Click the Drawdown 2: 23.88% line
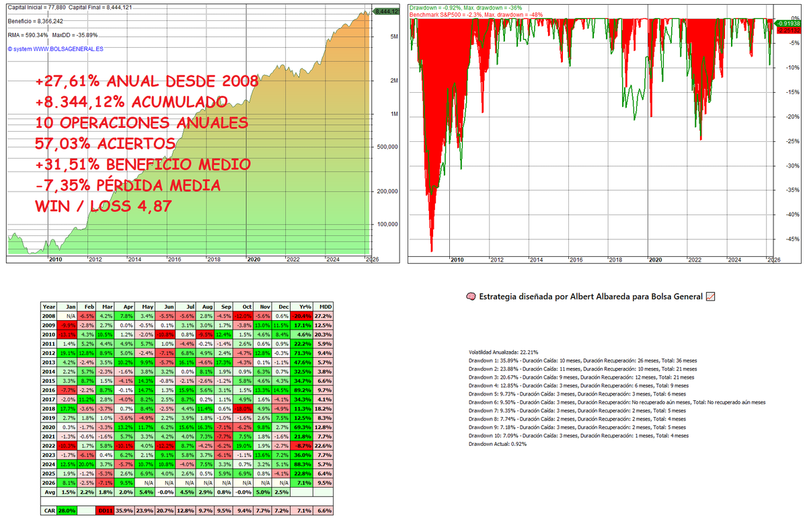 [582, 369]
